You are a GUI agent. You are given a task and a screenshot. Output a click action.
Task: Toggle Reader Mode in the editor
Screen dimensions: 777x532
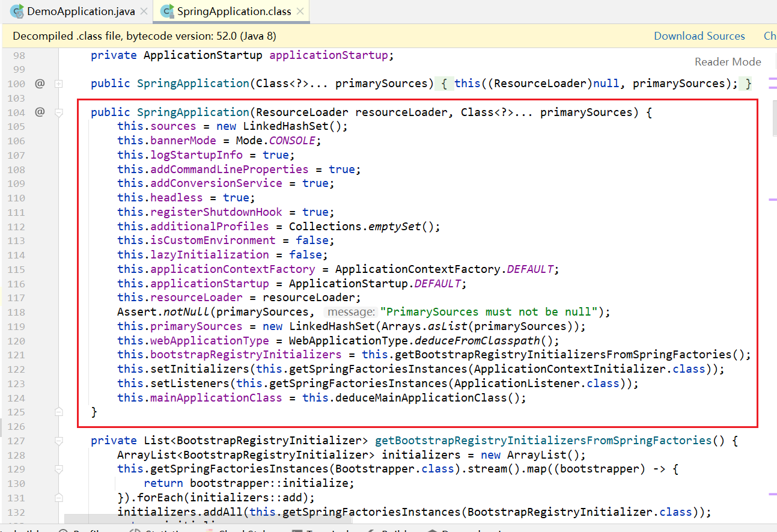(x=728, y=61)
